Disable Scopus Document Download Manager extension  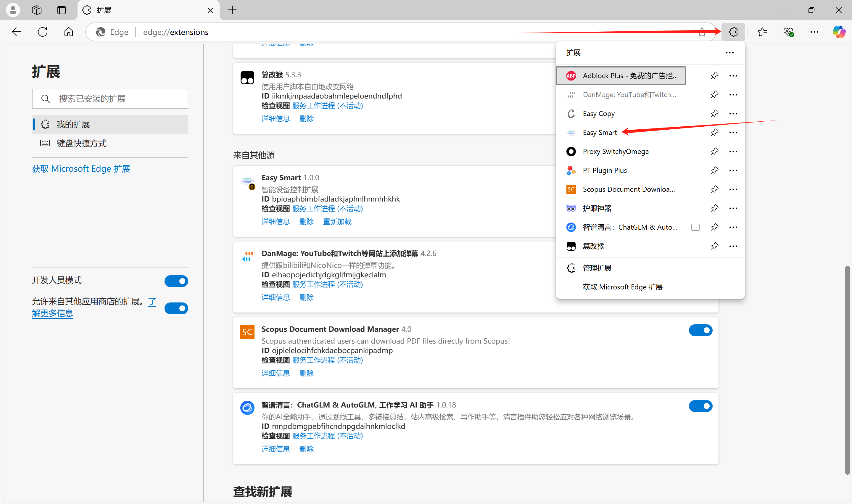[700, 330]
